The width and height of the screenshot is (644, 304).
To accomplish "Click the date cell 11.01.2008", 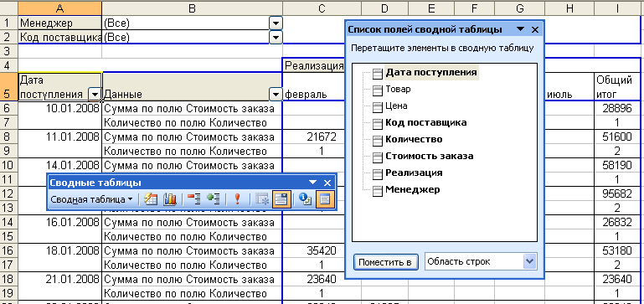I will (60, 137).
